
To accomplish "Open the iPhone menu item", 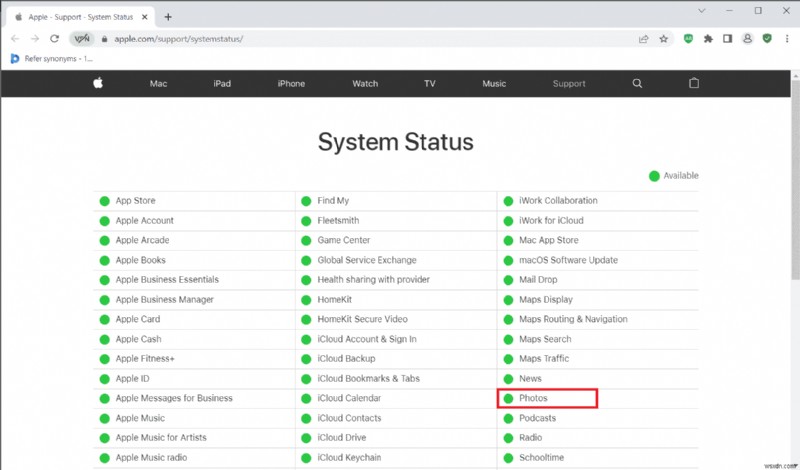I will [291, 84].
